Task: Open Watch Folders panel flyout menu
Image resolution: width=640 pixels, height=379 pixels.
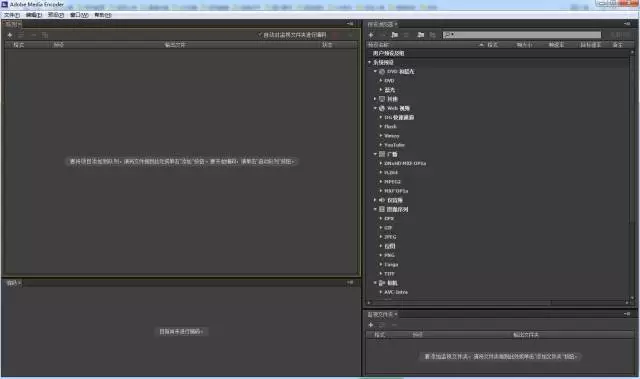Action: 627,314
